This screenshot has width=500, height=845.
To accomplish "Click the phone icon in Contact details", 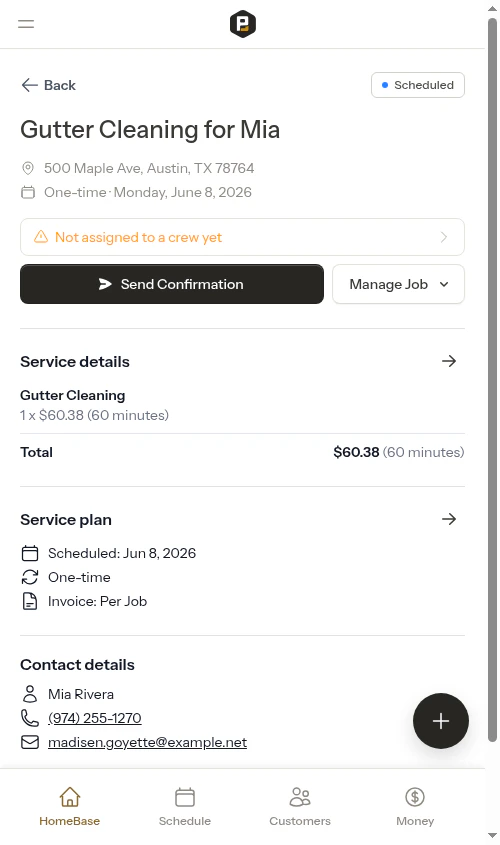I will click(30, 718).
